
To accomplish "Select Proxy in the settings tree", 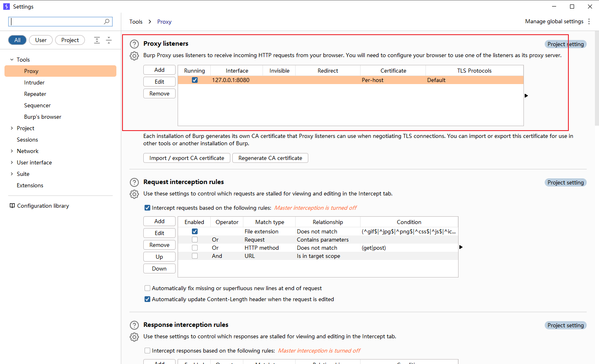I will [60, 71].
